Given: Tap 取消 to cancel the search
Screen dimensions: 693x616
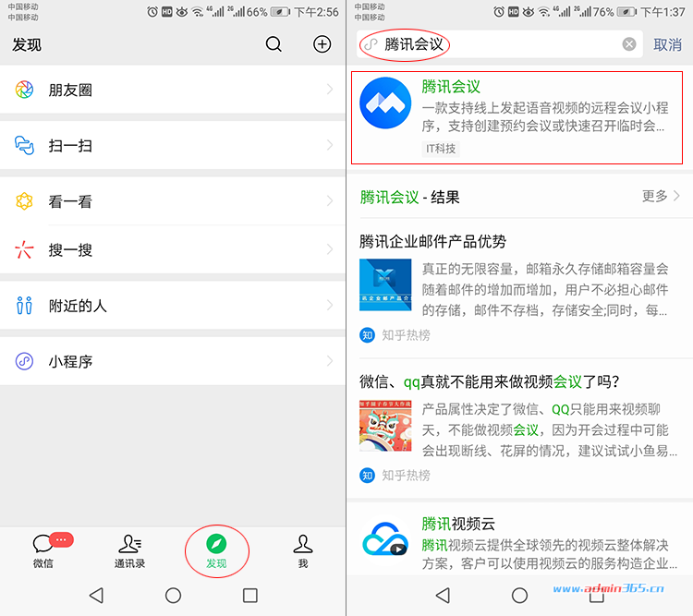Looking at the screenshot, I should tap(668, 44).
